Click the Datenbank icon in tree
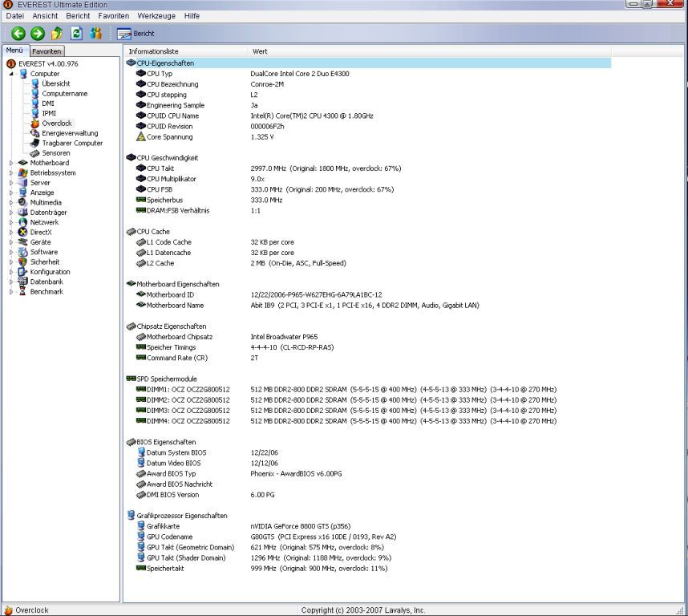The height and width of the screenshot is (616, 688). 22,282
